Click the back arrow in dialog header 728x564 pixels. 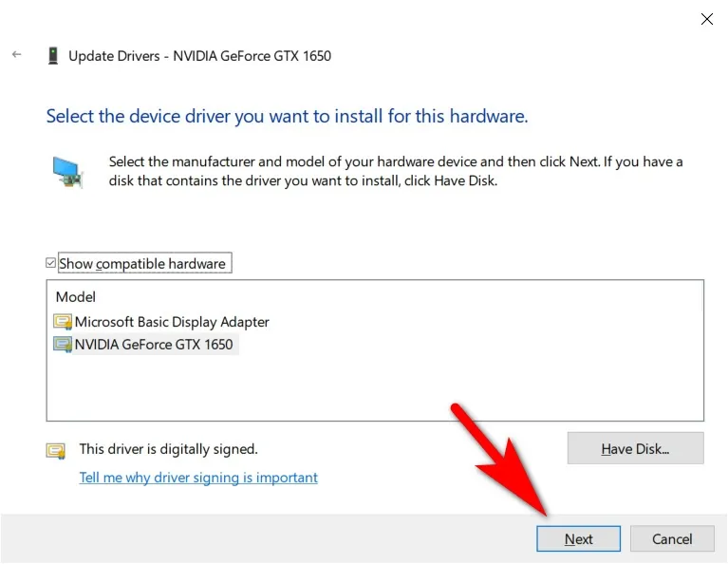pos(17,54)
